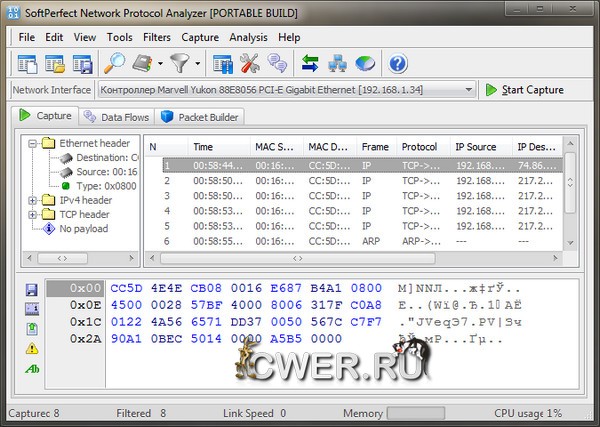The image size is (600, 427).
Task: Open the dropdown arrow next to funnel icon
Action: click(197, 64)
